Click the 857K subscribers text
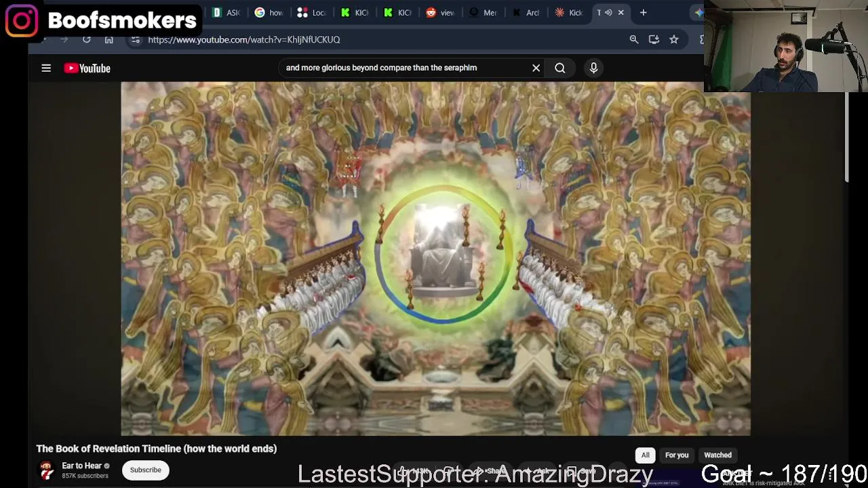 (85, 476)
